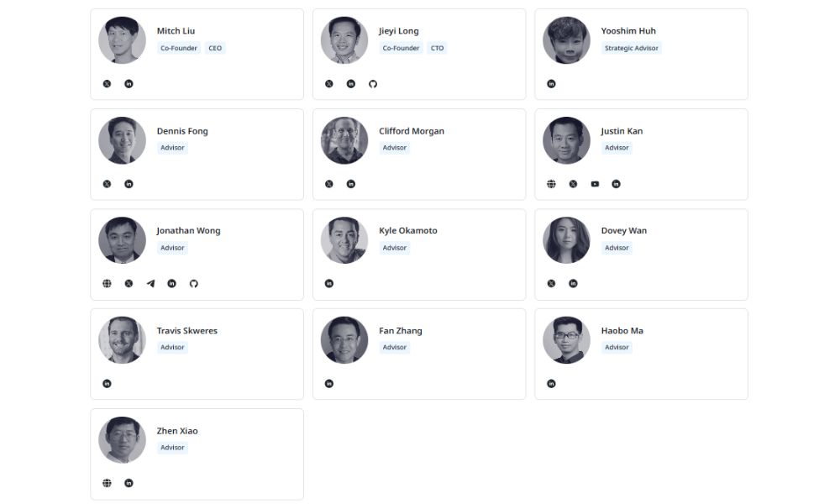Open Jonathan Wong's GitHub icon
Image resolution: width=840 pixels, height=504 pixels.
point(194,284)
